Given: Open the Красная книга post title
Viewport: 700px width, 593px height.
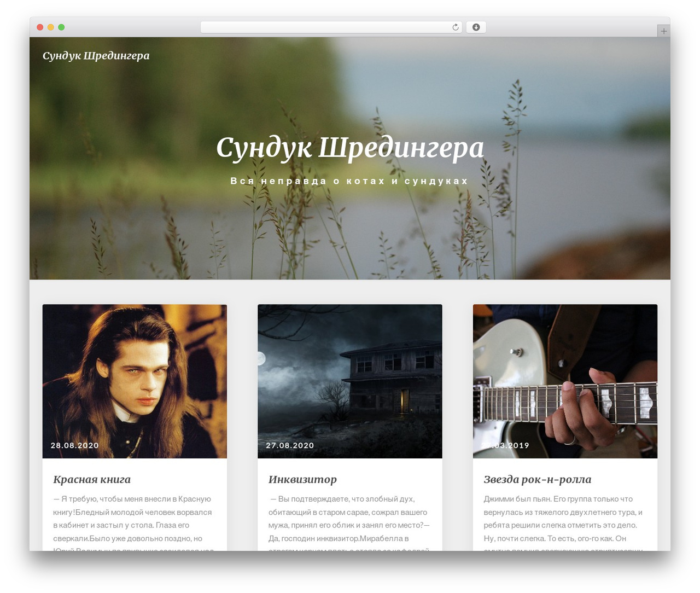Looking at the screenshot, I should pyautogui.click(x=92, y=480).
